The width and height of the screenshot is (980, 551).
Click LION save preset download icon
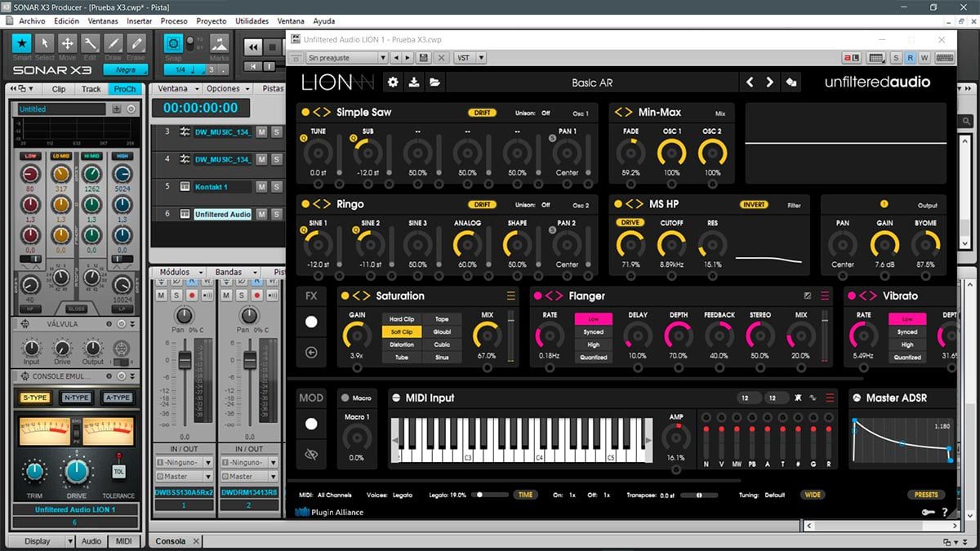[x=414, y=82]
